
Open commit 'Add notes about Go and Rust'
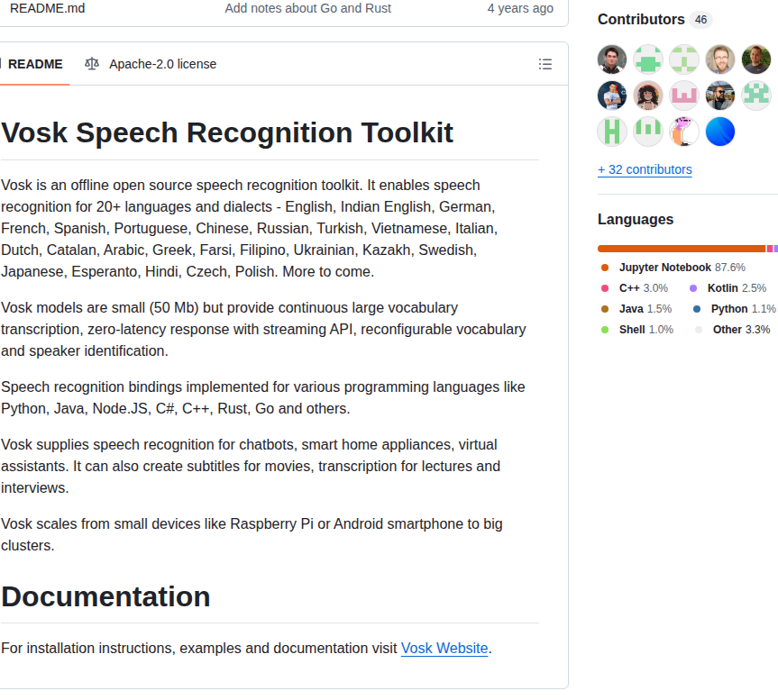click(308, 8)
